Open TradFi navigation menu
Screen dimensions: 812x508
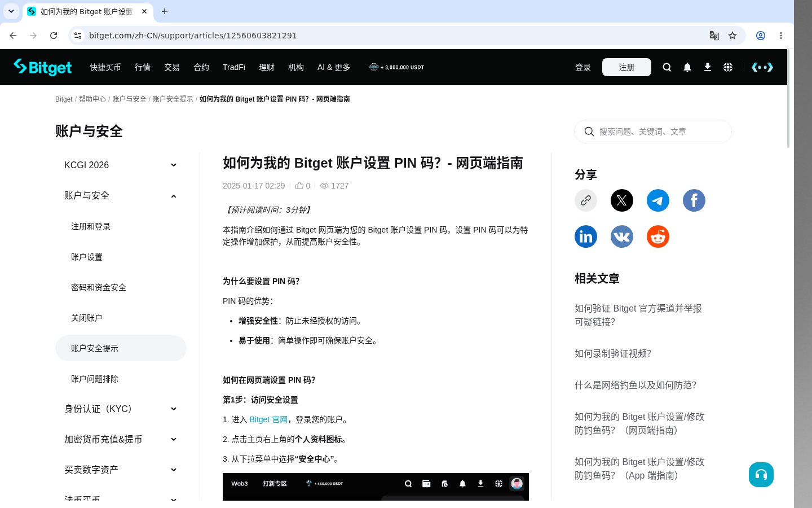[234, 67]
